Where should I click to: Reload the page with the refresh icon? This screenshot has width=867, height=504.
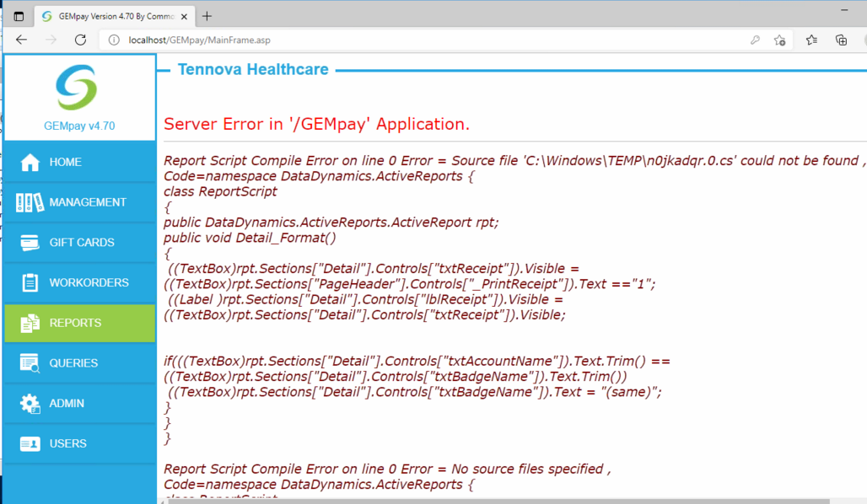[x=81, y=40]
